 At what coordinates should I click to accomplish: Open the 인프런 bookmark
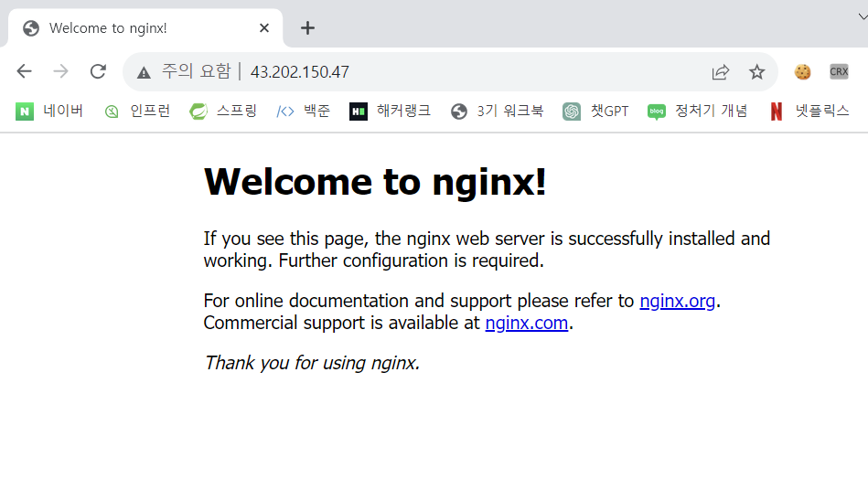point(137,112)
